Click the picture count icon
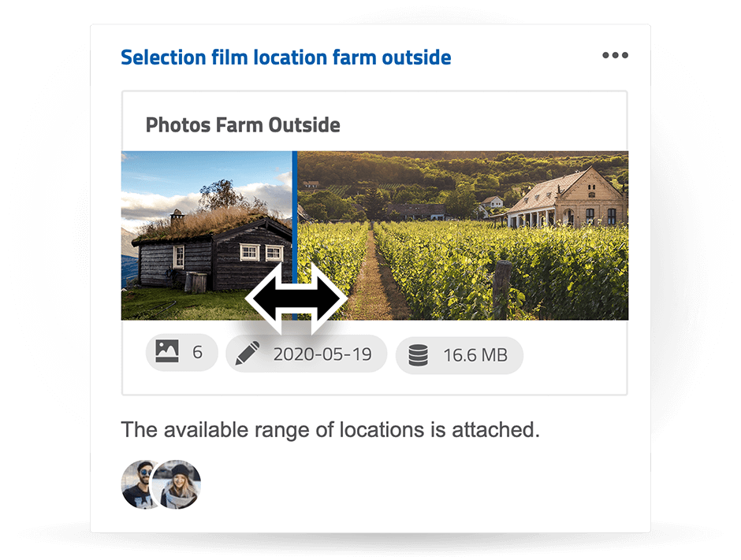The image size is (741, 560). click(167, 353)
